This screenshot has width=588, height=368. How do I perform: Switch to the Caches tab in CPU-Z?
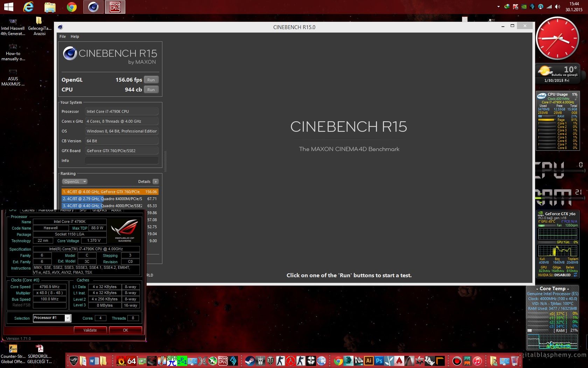28,210
